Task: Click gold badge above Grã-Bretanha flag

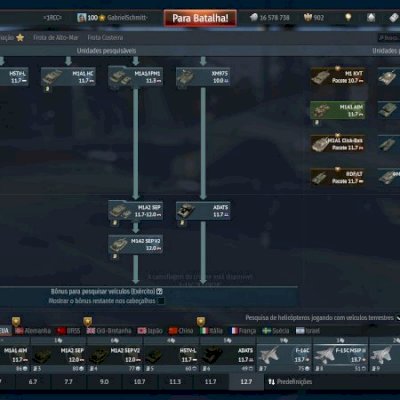Action: 88,322
